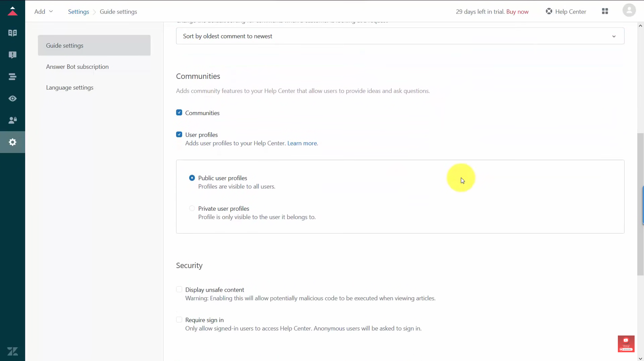Open the User permissions sidebar icon
The width and height of the screenshot is (644, 361).
pos(12,120)
